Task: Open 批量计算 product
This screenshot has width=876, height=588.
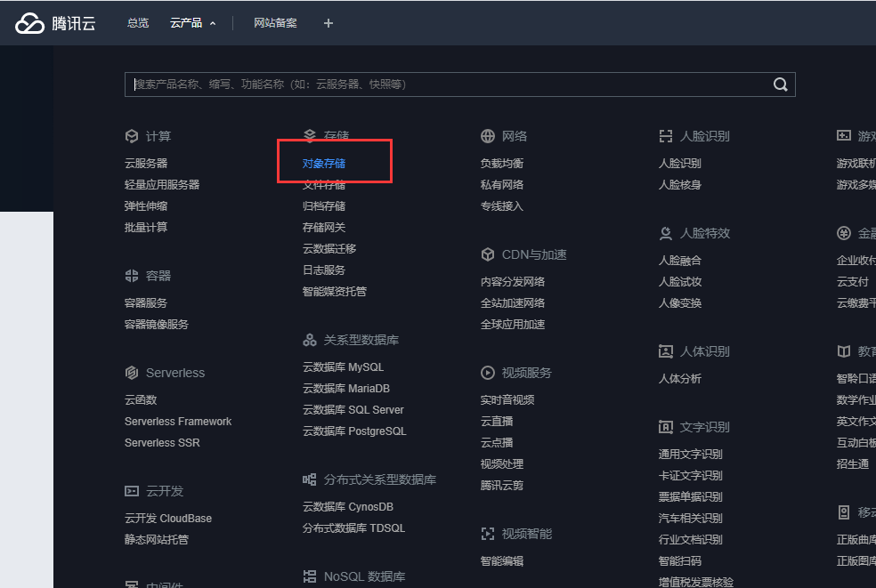Action: pyautogui.click(x=146, y=227)
